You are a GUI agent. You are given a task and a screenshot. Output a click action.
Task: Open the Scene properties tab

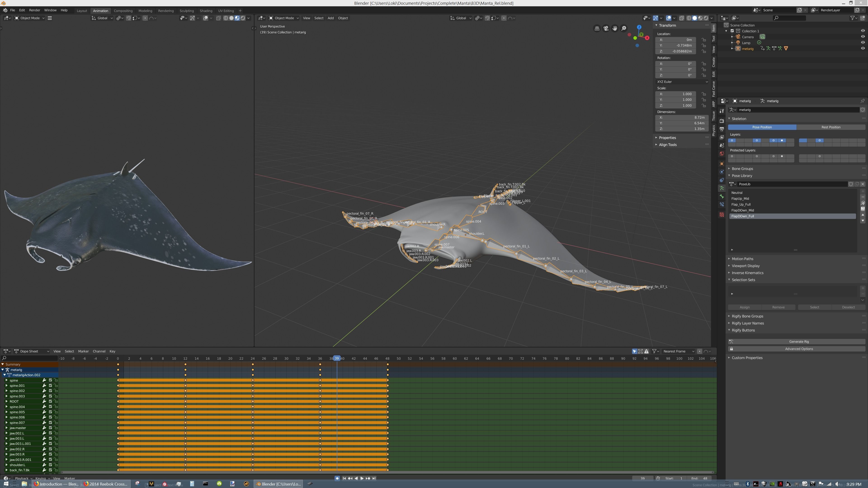coord(722,145)
